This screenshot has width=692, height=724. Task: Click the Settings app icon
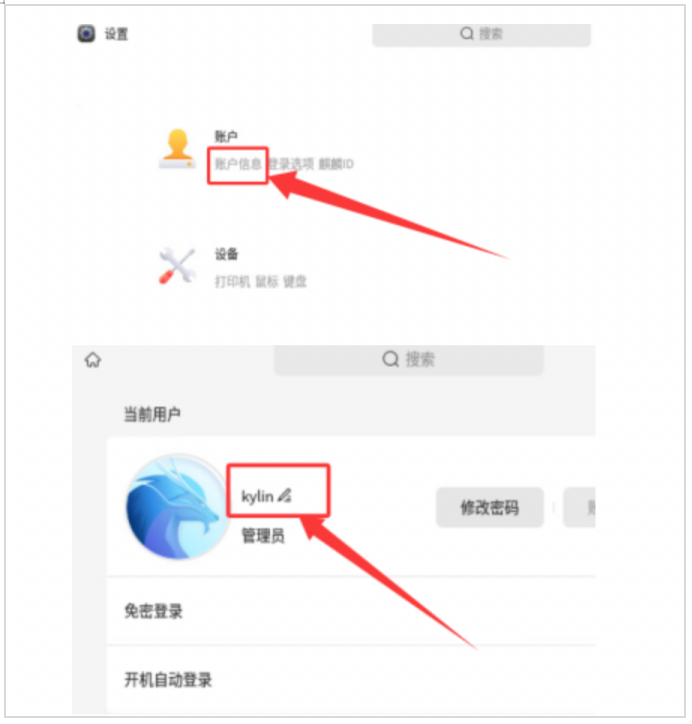click(86, 34)
